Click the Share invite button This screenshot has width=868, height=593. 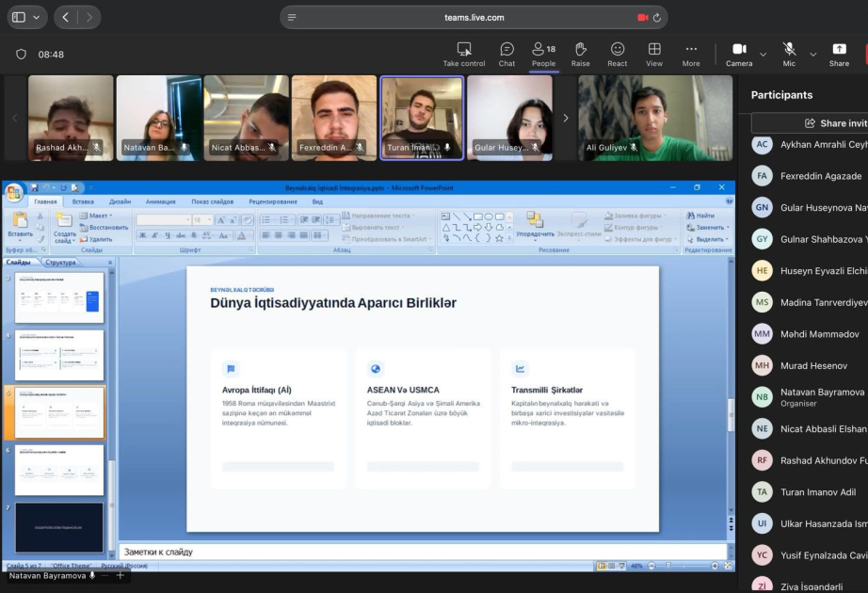click(x=811, y=123)
